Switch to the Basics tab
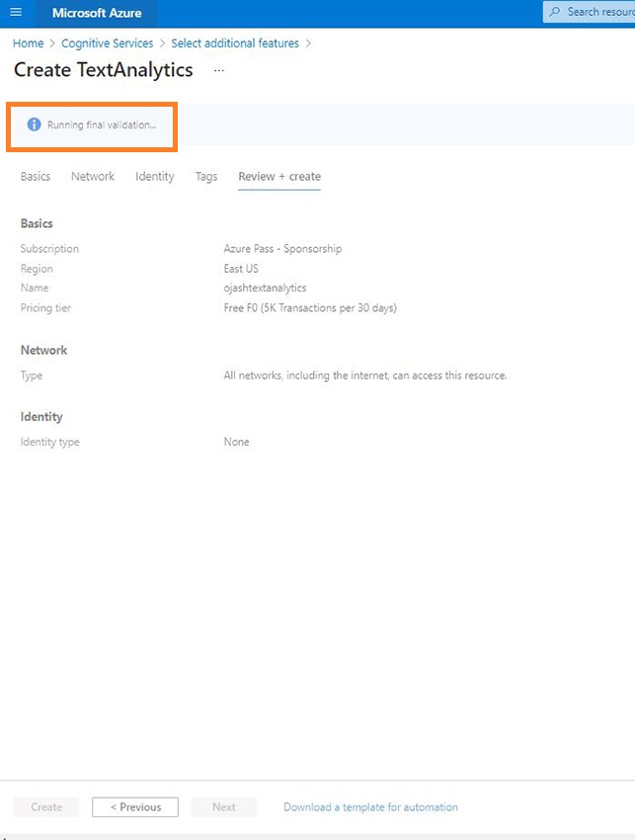Image resolution: width=635 pixels, height=840 pixels. click(x=36, y=176)
